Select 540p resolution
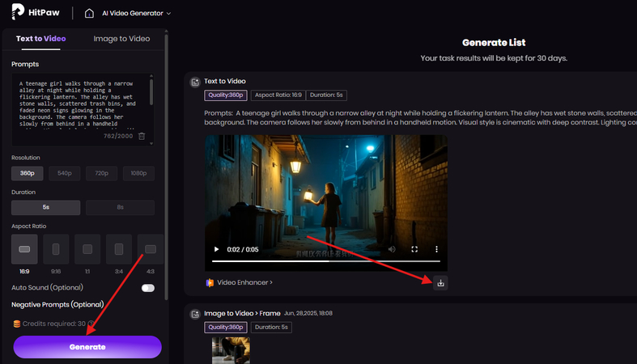This screenshot has width=637, height=364. [x=65, y=173]
